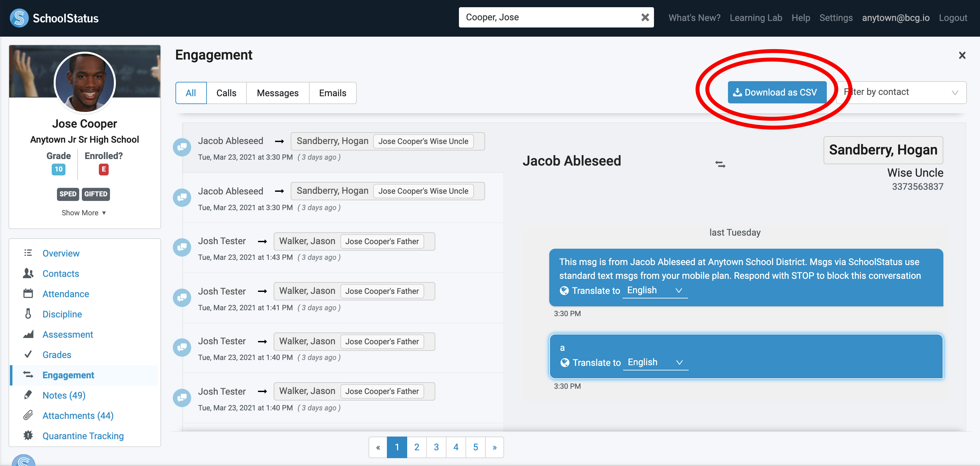Image resolution: width=980 pixels, height=466 pixels.
Task: Click message icon for 1:43 PM Josh Tester entry
Action: pyautogui.click(x=182, y=247)
